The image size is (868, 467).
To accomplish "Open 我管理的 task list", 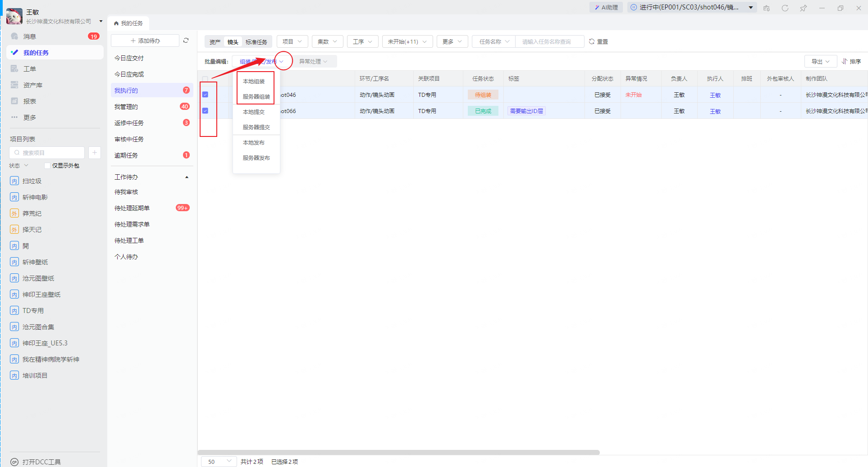I will 151,107.
